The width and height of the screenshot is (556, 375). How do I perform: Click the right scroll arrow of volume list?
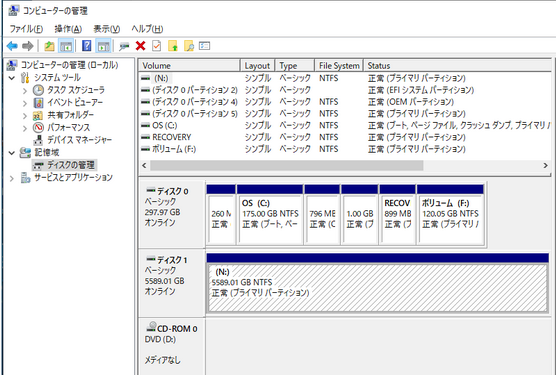coord(545,166)
